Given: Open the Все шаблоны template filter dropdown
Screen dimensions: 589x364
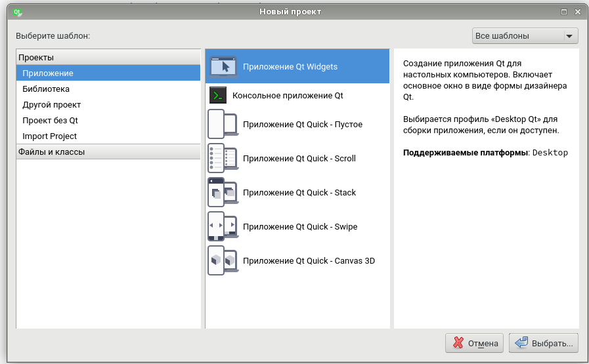Looking at the screenshot, I should point(525,36).
